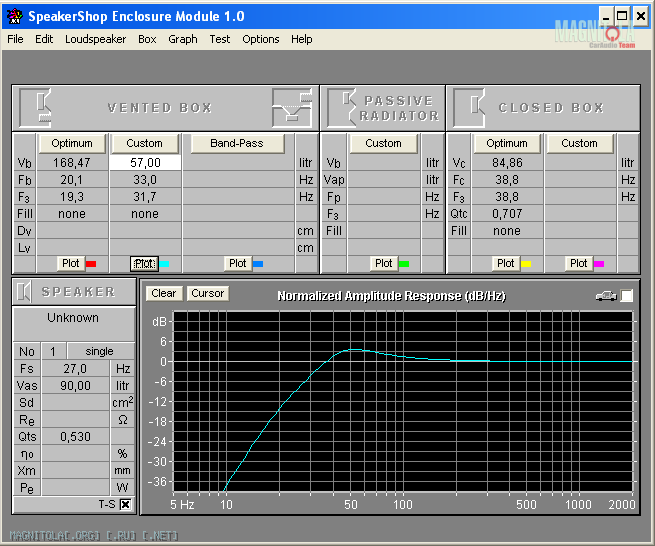This screenshot has width=655, height=546.
Task: Click the Band-Pass button
Action: (x=237, y=143)
